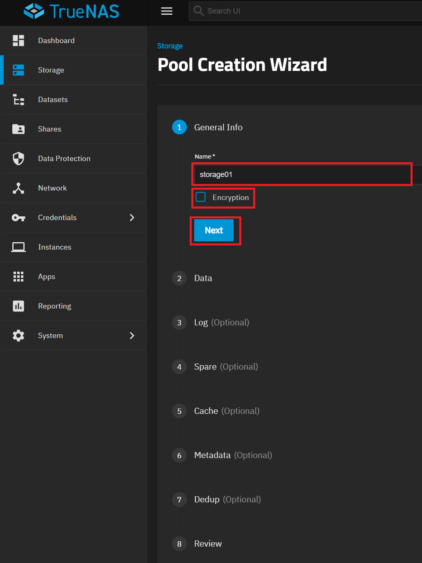Open the Datasets tree icon

[18, 99]
